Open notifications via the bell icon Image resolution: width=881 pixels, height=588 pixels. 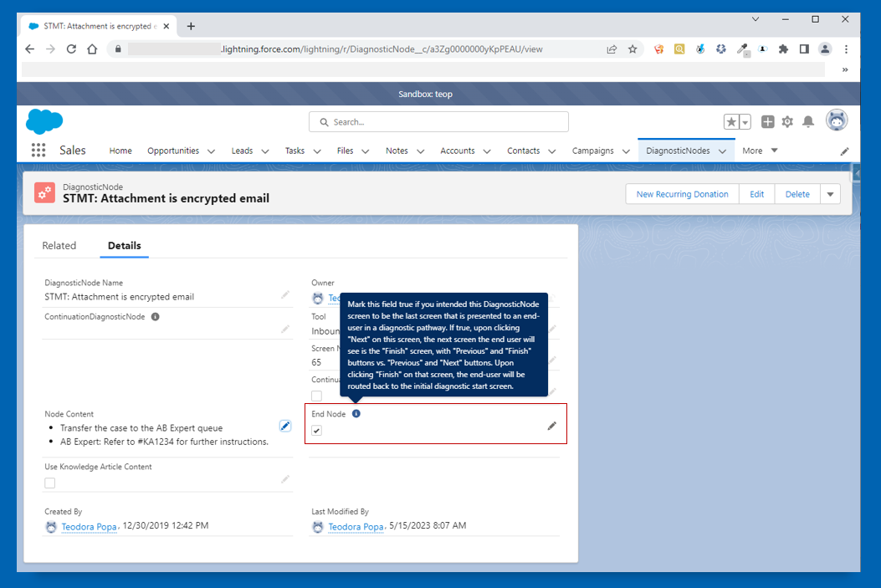coord(807,121)
